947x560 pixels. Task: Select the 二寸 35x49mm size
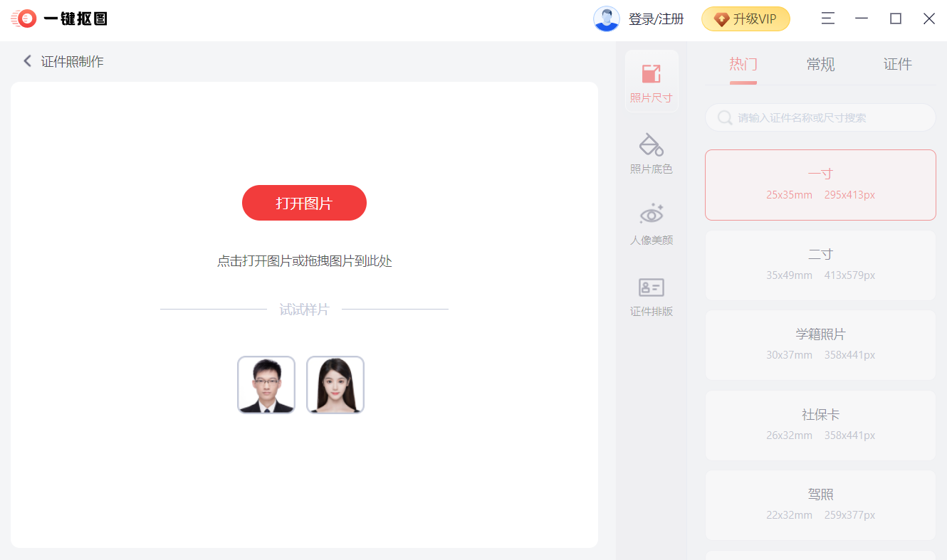coord(820,265)
